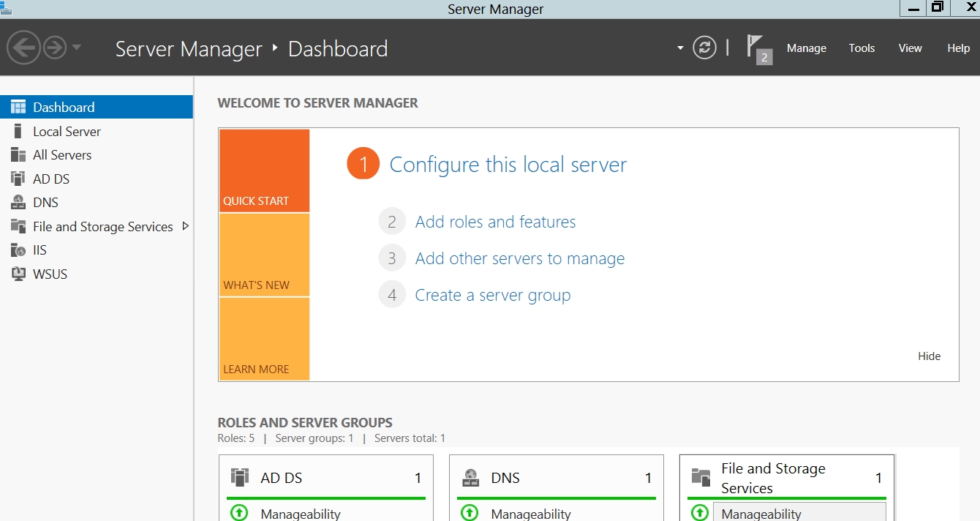Click Add roles and features link

click(x=495, y=222)
